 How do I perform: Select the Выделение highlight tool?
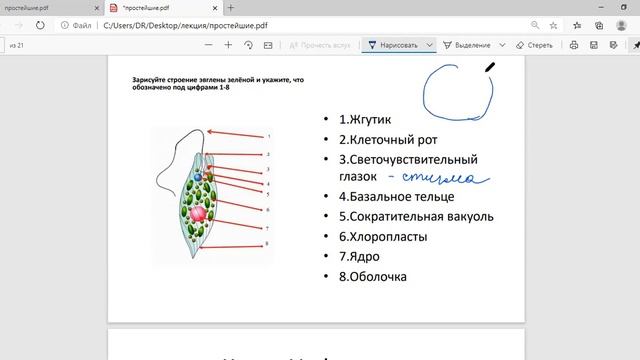tap(467, 45)
